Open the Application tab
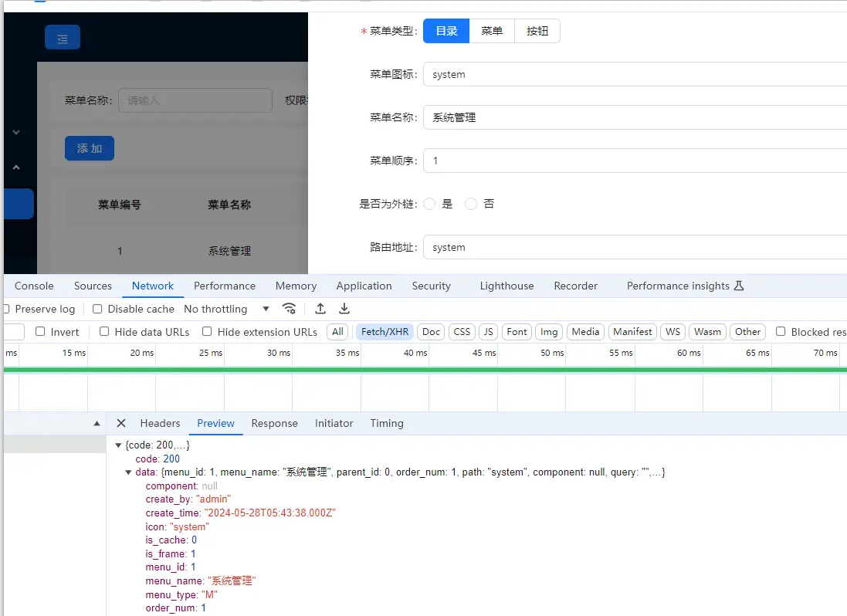847x616 pixels. [364, 286]
